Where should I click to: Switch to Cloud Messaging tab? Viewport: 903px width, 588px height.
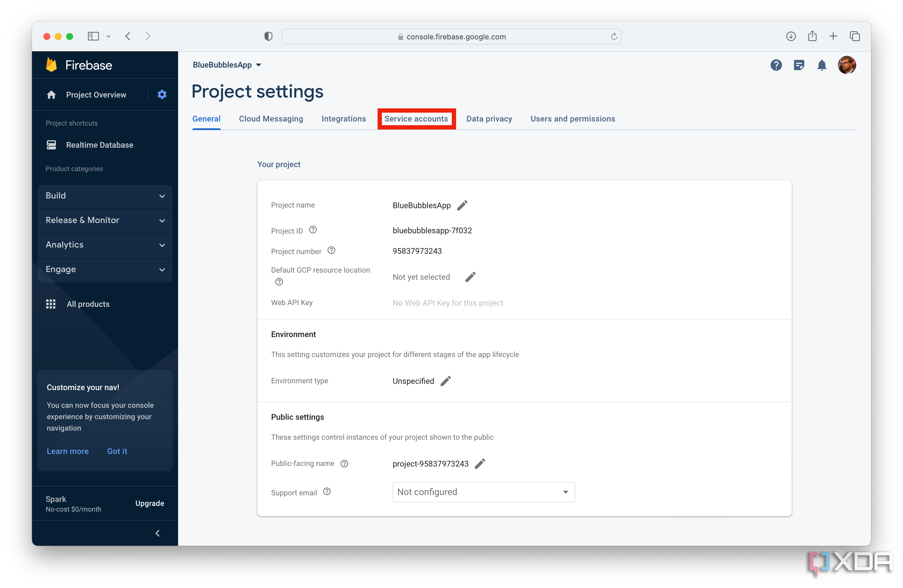[271, 119]
